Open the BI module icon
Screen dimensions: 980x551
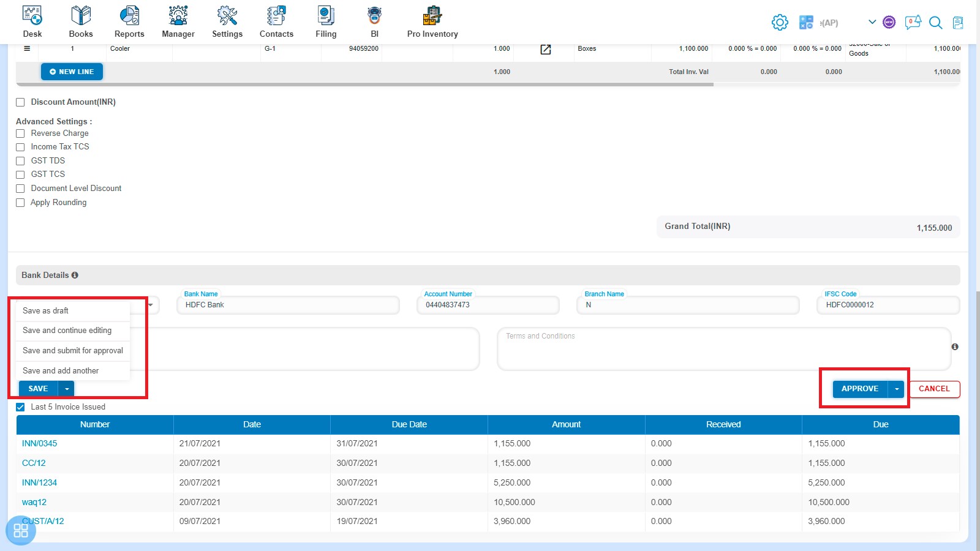(374, 15)
